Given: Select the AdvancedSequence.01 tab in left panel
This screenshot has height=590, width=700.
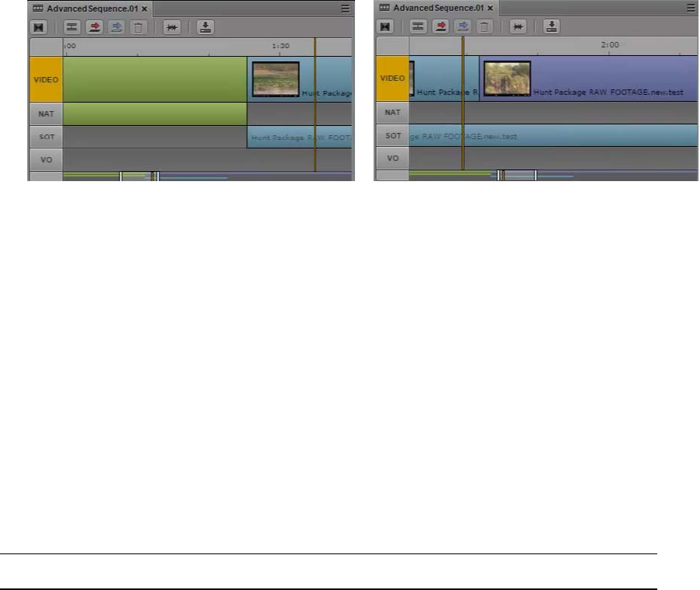Looking at the screenshot, I should pos(92,9).
